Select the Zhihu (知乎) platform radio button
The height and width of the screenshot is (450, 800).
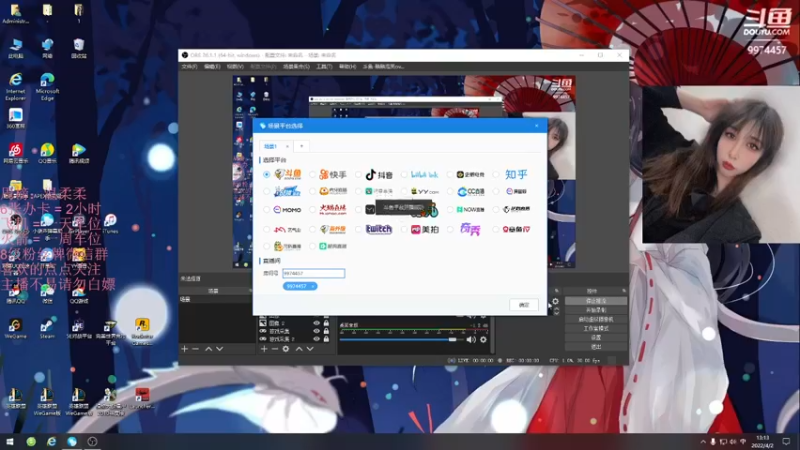coord(496,174)
